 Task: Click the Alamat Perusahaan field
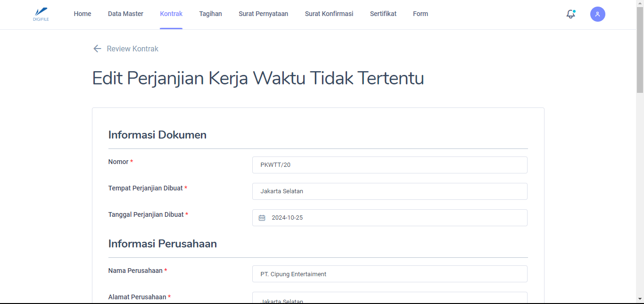[389, 298]
